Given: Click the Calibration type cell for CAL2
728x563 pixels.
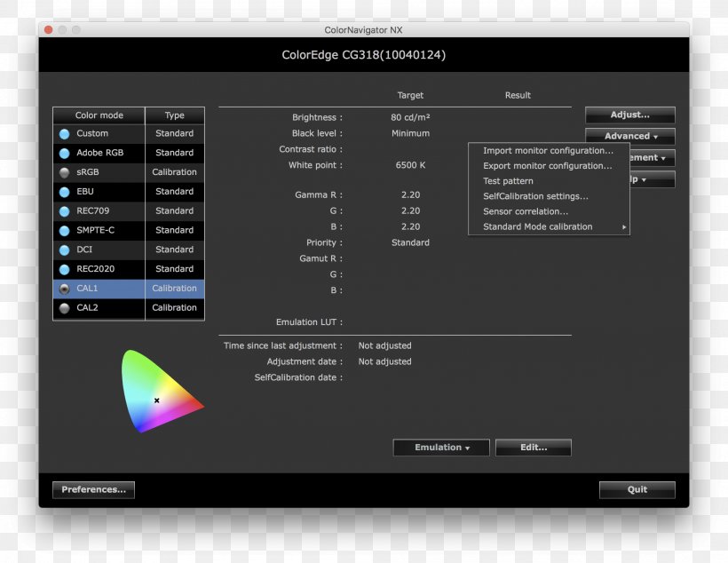Looking at the screenshot, I should (x=175, y=308).
